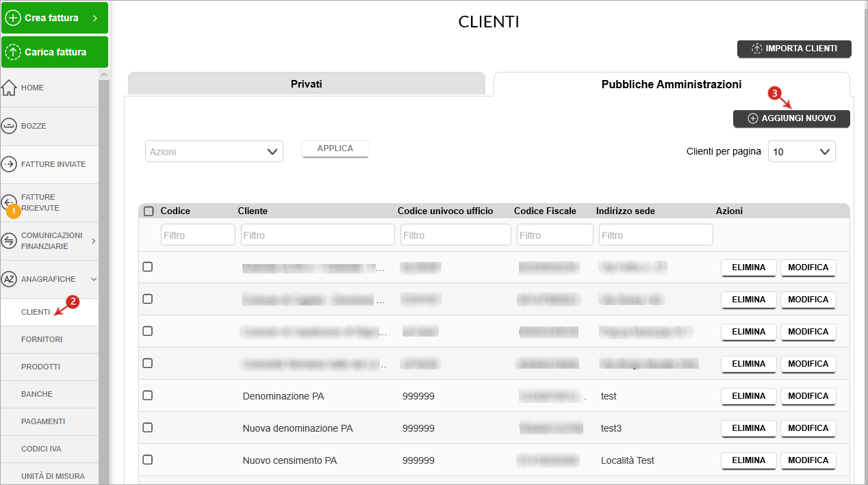The image size is (868, 485).
Task: Click the plus icon in Aggiungi Nuovo
Action: point(753,118)
